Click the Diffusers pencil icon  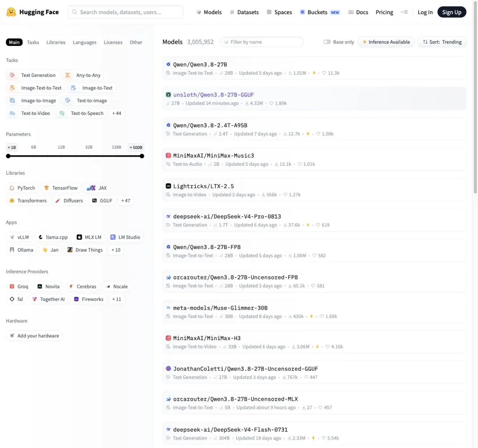coord(58,201)
